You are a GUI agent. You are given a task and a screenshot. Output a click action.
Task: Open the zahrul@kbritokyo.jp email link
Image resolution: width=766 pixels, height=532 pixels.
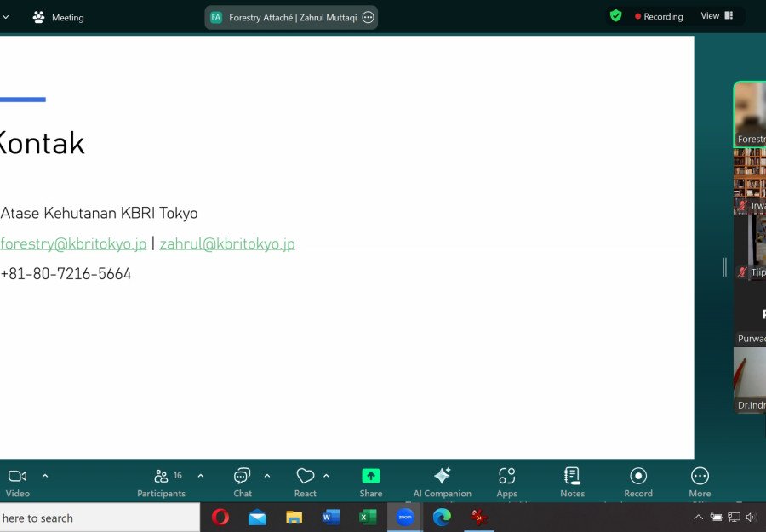click(x=227, y=243)
